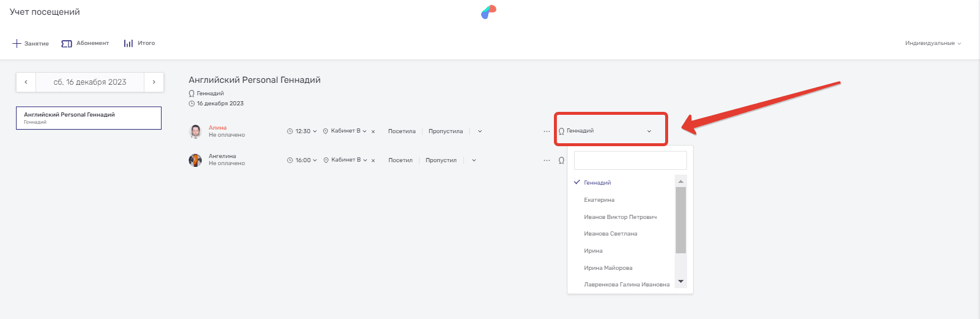The image size is (980, 319).
Task: Clear Кабинет B for Алина with x
Action: (373, 131)
